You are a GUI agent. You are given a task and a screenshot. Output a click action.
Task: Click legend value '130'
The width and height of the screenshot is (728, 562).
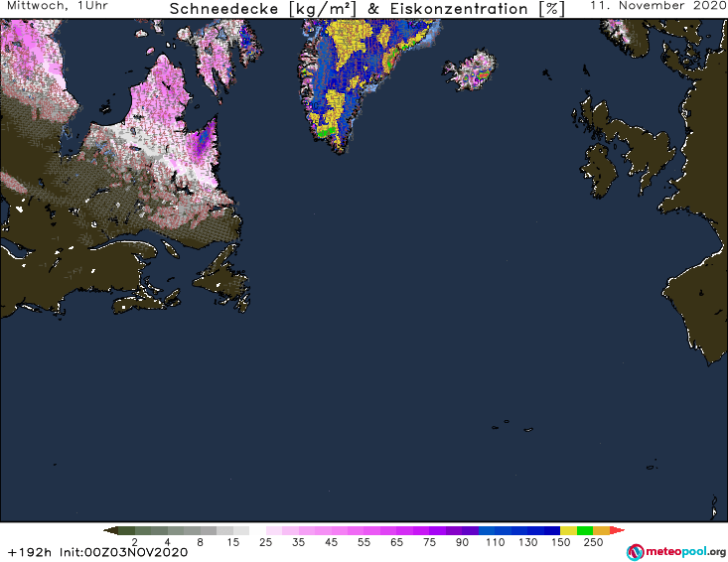click(x=528, y=542)
